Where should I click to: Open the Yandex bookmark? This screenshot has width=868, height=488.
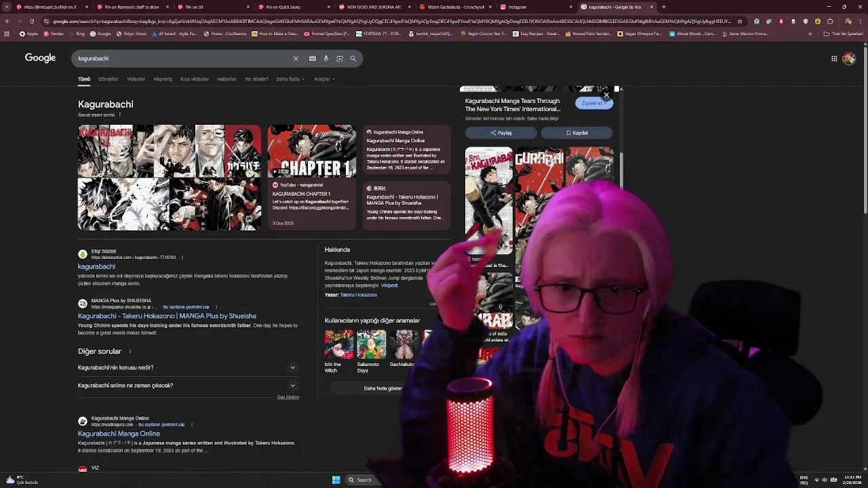tap(54, 34)
